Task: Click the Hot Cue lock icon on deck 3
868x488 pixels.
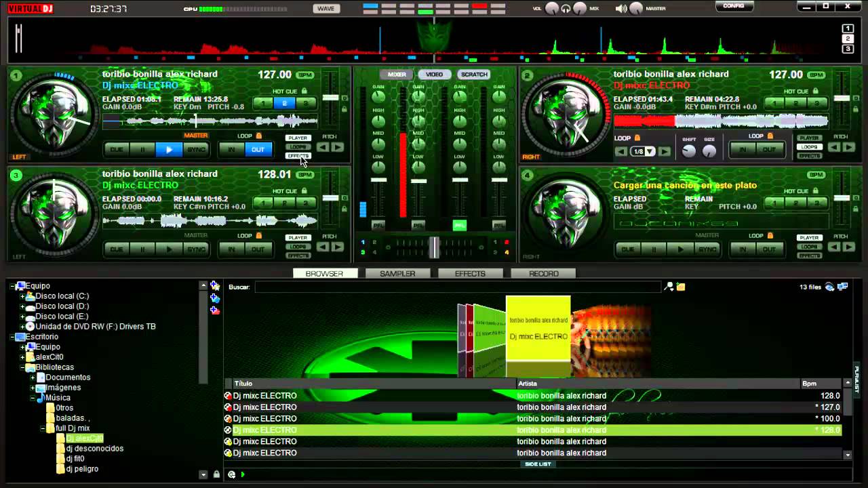Action: click(x=304, y=190)
